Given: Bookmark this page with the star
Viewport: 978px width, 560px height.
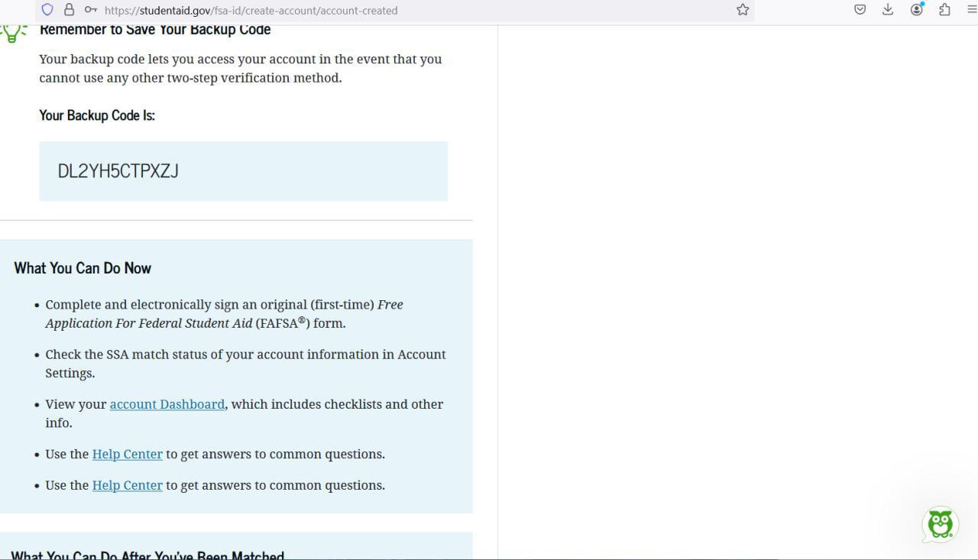Looking at the screenshot, I should click(742, 10).
